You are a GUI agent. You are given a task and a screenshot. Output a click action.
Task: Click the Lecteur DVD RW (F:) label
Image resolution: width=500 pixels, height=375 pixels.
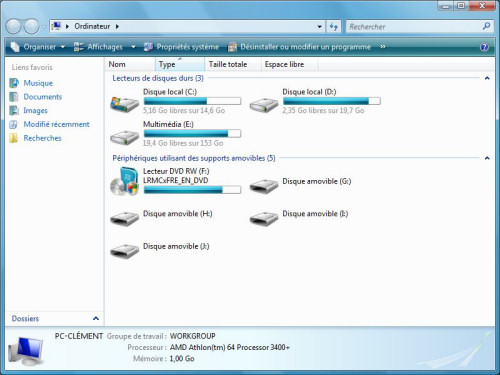176,171
